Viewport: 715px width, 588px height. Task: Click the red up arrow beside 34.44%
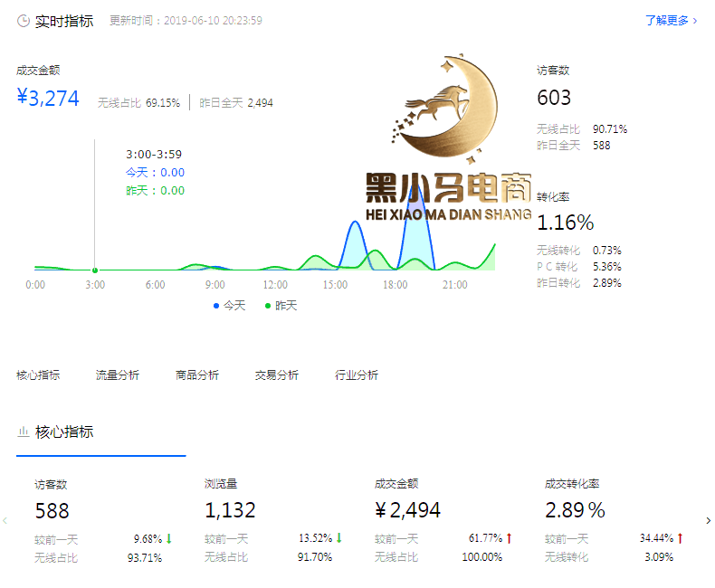coord(680,538)
